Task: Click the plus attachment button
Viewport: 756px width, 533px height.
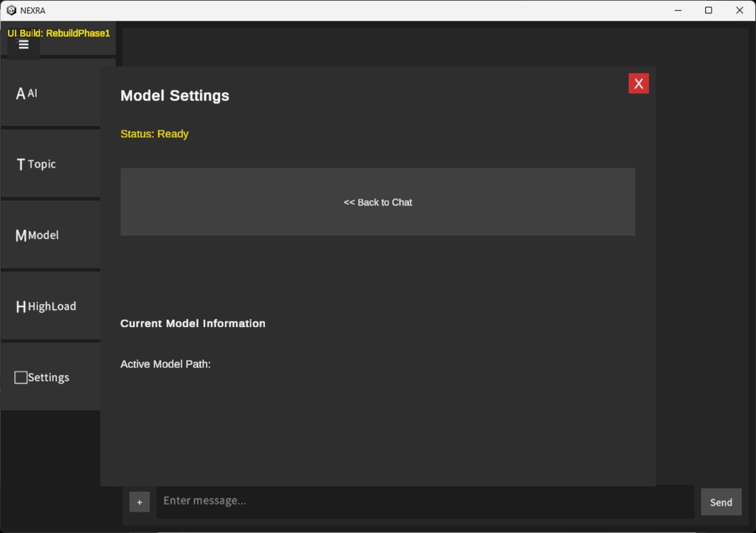Action: click(140, 502)
